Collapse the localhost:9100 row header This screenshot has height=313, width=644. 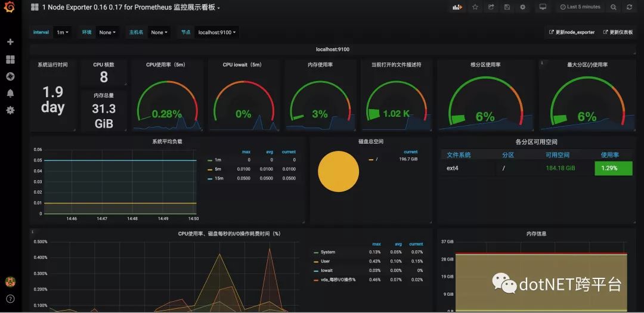tap(333, 49)
